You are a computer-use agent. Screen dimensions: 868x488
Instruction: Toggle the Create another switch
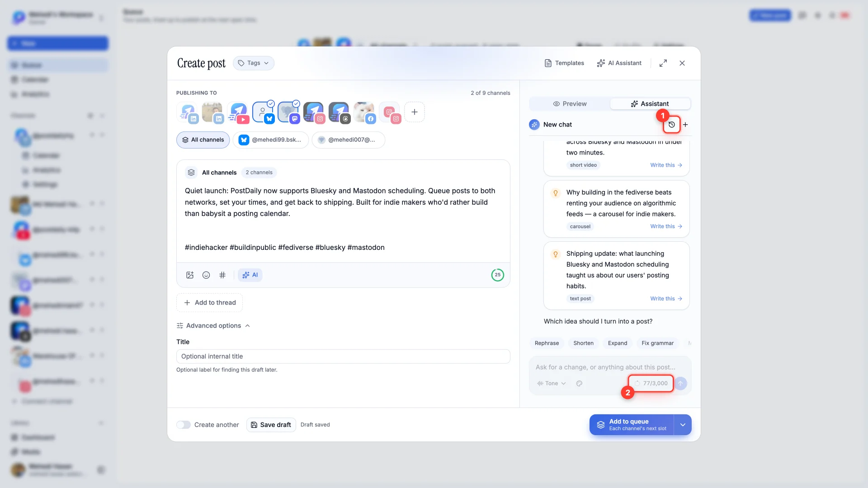point(184,425)
